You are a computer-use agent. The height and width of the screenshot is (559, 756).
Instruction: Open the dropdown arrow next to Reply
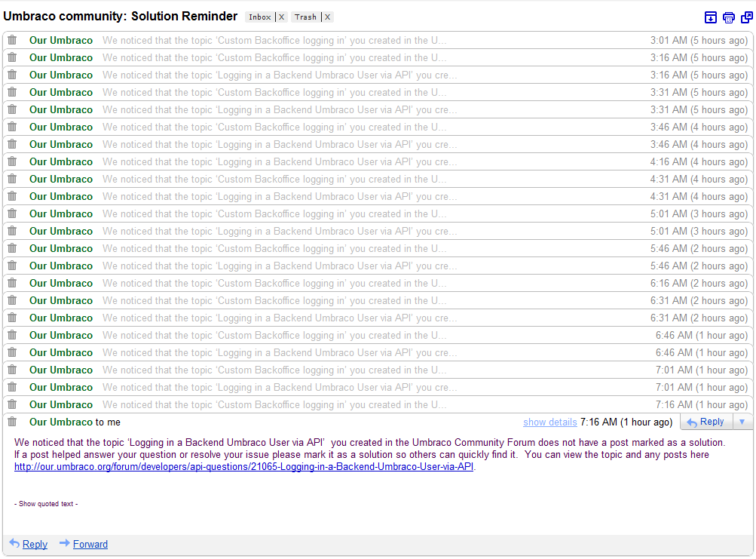tap(742, 422)
